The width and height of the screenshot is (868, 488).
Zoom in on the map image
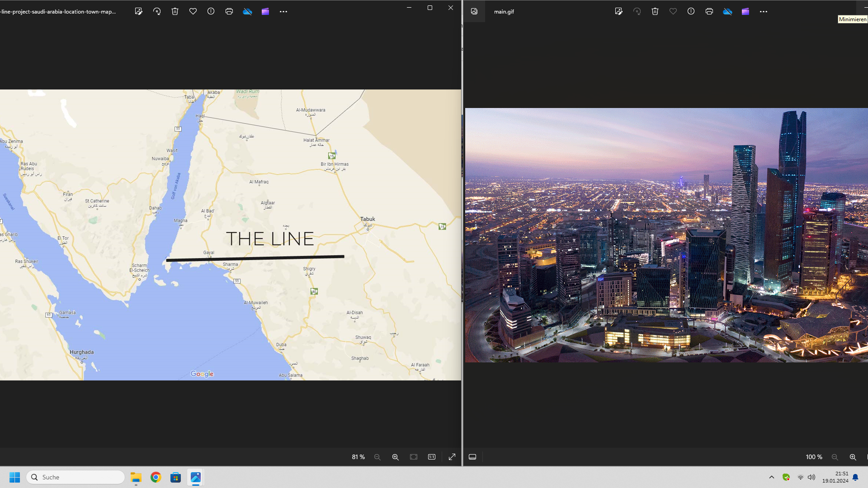[396, 457]
